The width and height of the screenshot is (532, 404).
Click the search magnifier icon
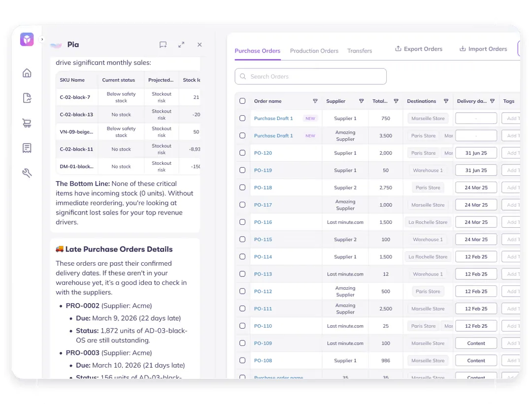243,76
